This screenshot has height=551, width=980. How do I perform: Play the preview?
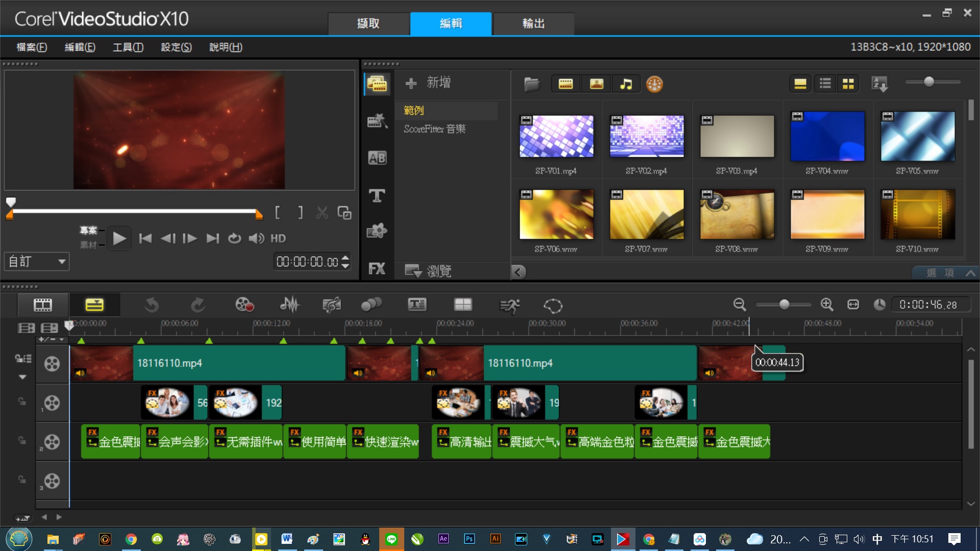(x=119, y=238)
